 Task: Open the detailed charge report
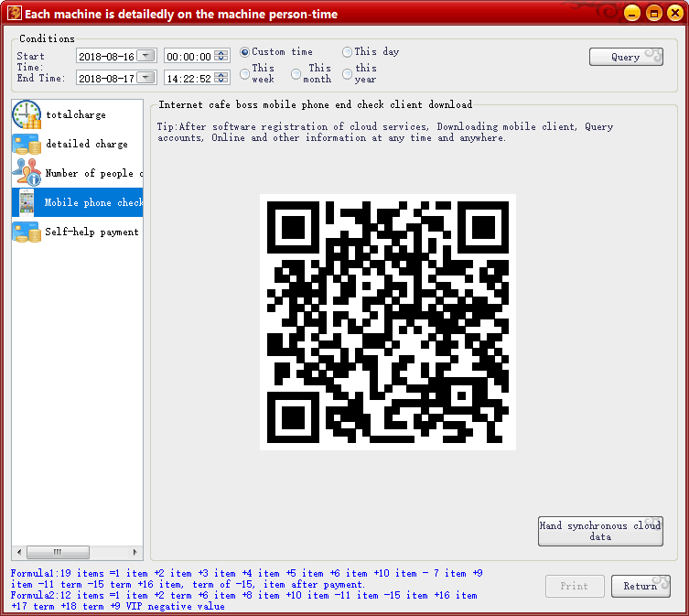[78, 144]
